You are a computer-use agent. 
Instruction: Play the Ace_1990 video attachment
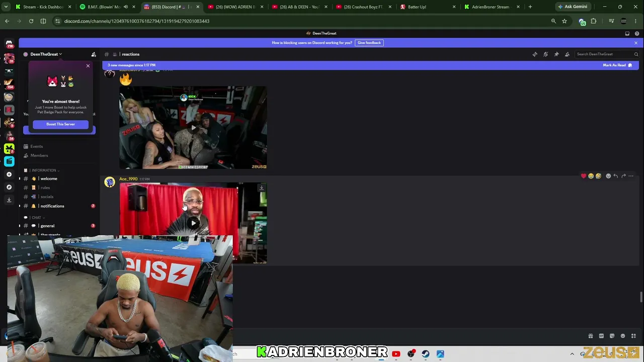[193, 223]
